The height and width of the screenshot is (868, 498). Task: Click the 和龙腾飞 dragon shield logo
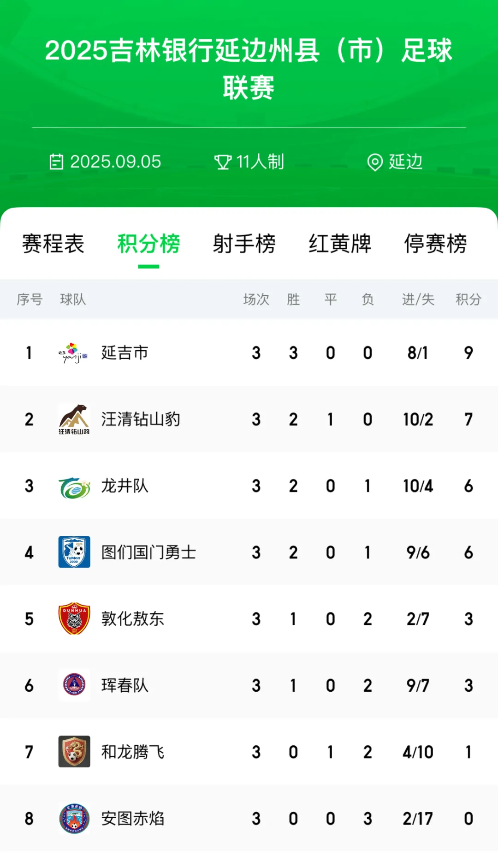74,752
